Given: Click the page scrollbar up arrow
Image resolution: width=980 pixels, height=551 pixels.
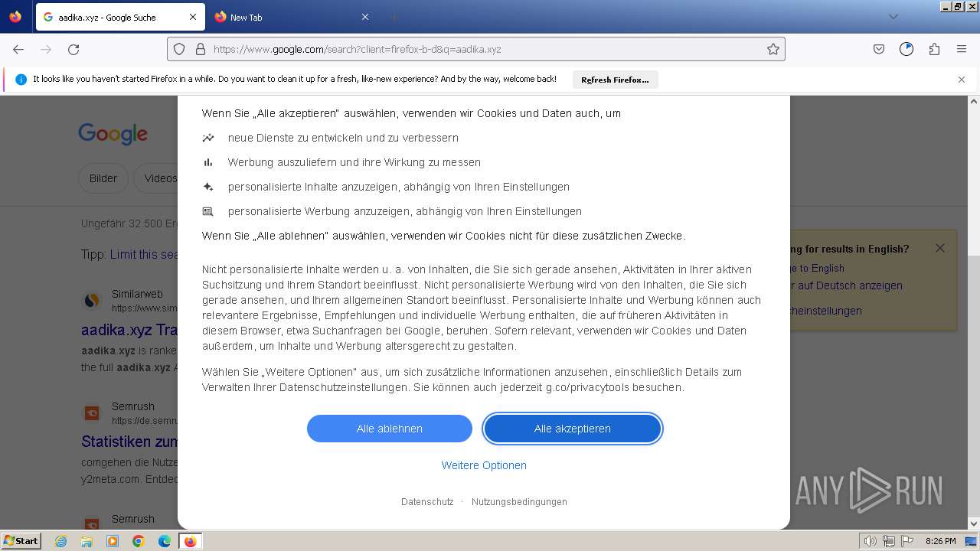Looking at the screenshot, I should pos(974,101).
